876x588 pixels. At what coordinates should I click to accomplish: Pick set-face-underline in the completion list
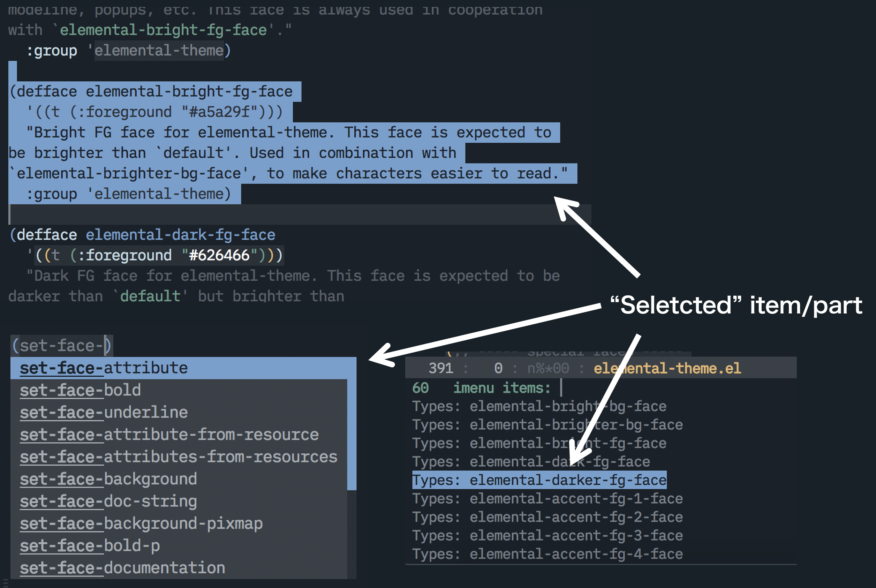click(x=179, y=413)
